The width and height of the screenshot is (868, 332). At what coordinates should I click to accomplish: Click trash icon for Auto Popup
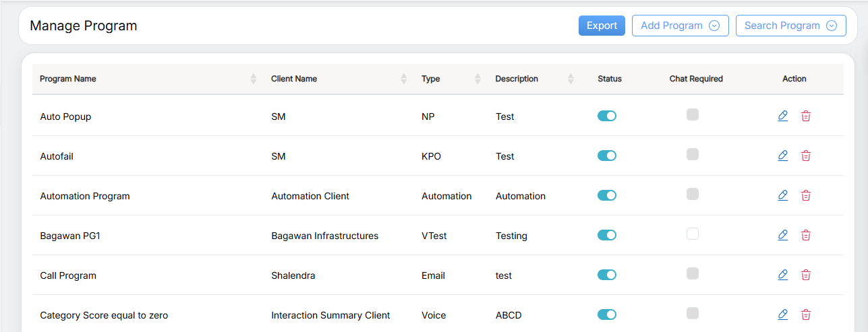[805, 116]
